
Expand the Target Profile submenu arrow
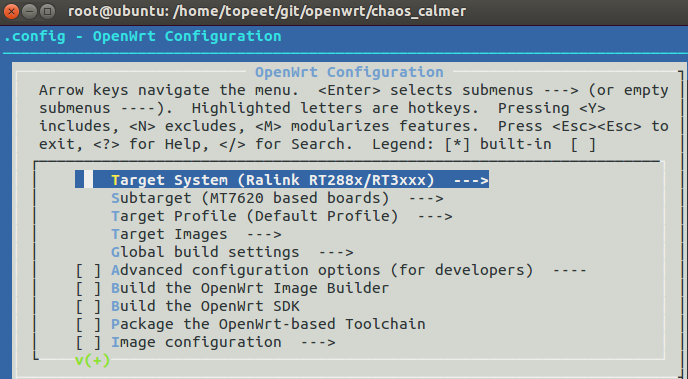point(435,216)
